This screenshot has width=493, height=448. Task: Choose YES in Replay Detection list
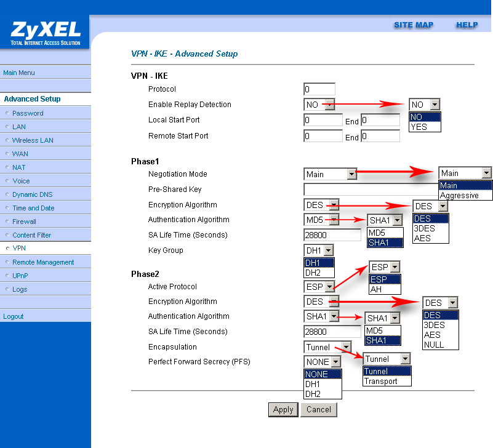425,127
